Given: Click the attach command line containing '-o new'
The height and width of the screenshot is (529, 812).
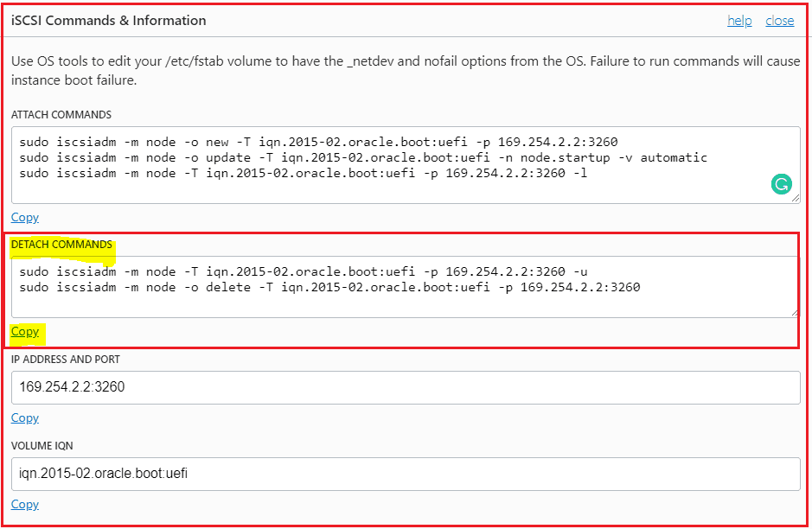Looking at the screenshot, I should click(318, 142).
